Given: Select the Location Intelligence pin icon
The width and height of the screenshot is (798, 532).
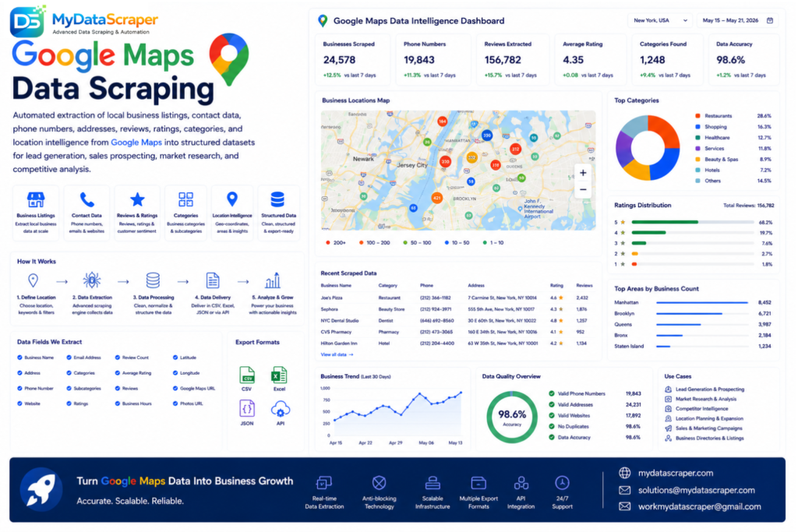Looking at the screenshot, I should click(x=232, y=199).
